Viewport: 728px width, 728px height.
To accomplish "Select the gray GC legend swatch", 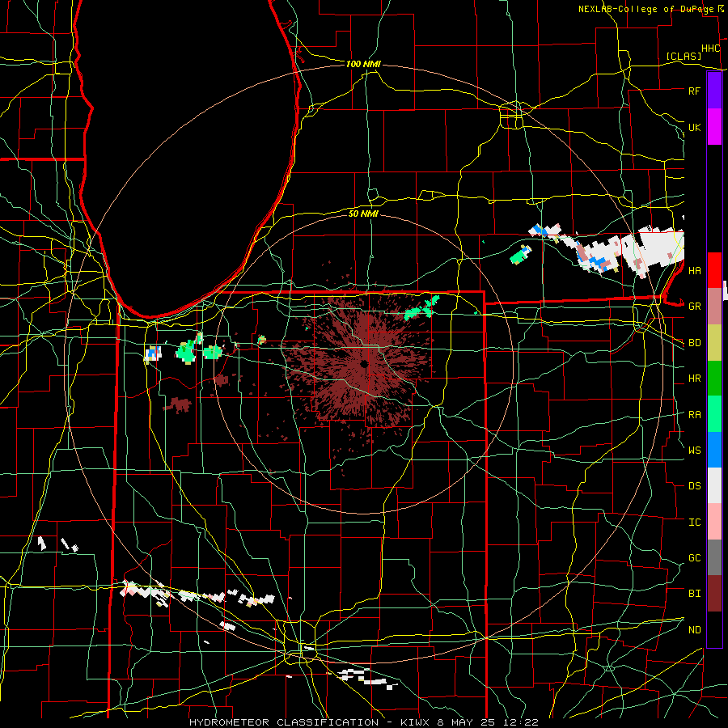I will point(714,557).
